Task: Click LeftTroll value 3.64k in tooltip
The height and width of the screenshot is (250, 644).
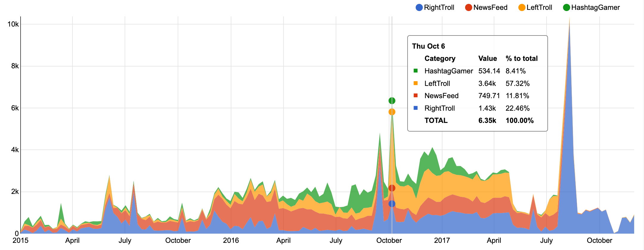Action: (x=487, y=84)
